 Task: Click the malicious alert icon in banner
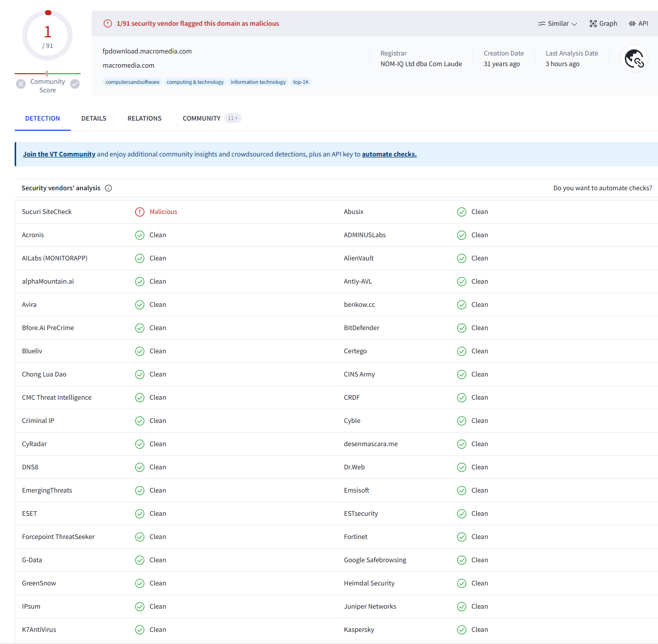point(107,24)
